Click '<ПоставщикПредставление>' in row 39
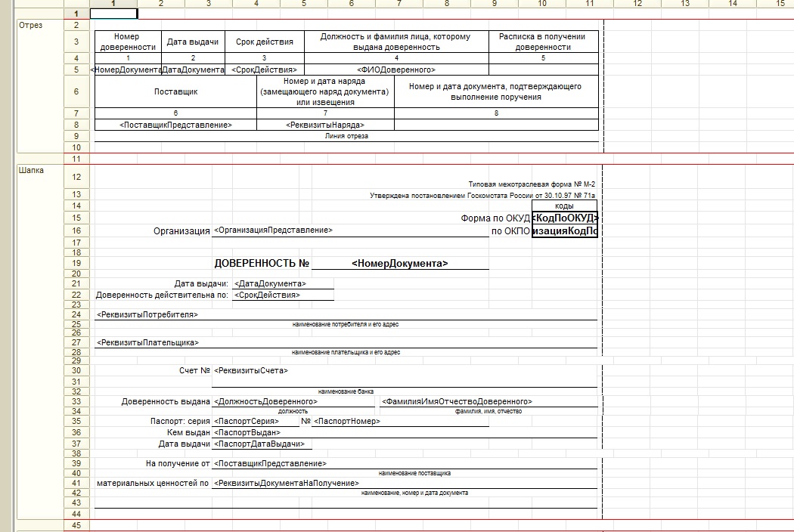This screenshot has height=532, width=794. tap(271, 464)
